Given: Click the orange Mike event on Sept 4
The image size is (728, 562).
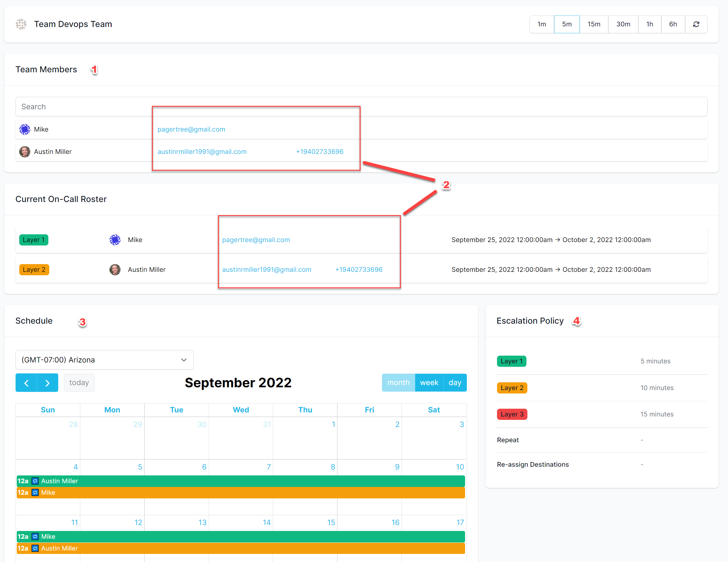Looking at the screenshot, I should click(x=240, y=492).
